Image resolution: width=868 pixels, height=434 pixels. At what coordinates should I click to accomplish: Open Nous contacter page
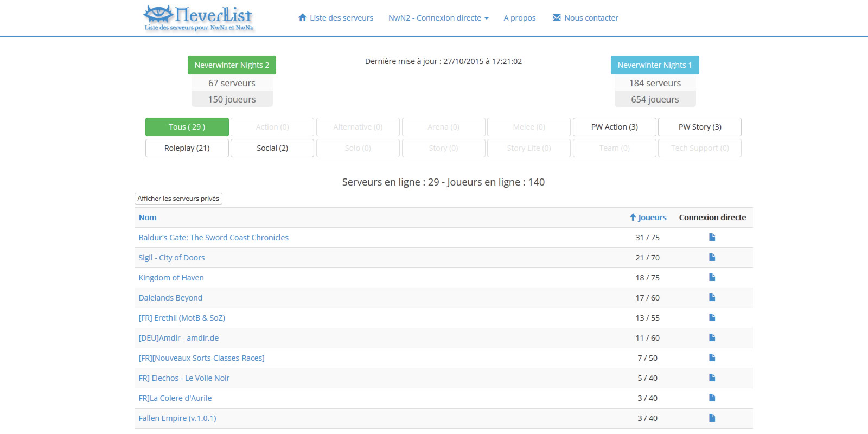coord(585,18)
